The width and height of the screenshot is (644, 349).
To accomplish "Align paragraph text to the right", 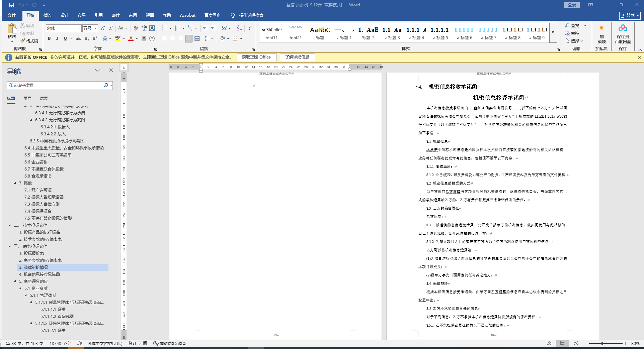I will (x=180, y=38).
